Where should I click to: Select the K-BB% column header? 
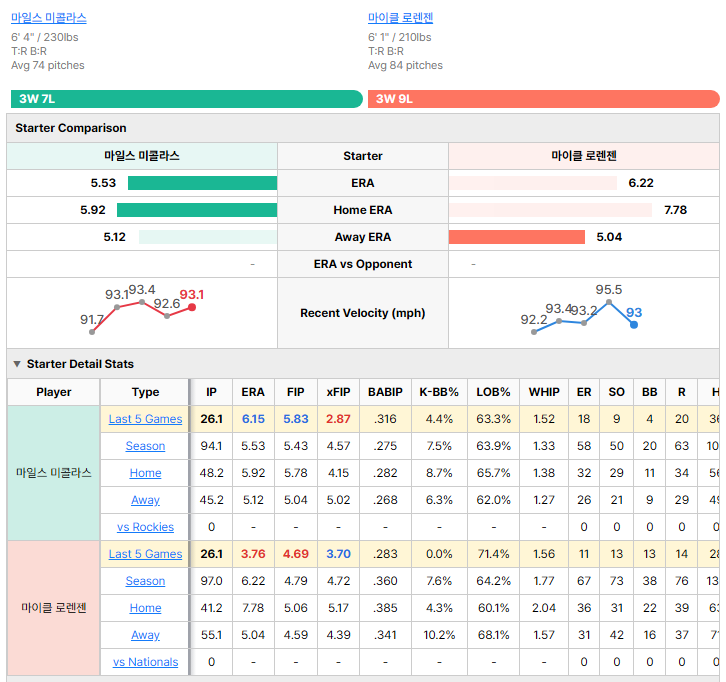click(439, 392)
